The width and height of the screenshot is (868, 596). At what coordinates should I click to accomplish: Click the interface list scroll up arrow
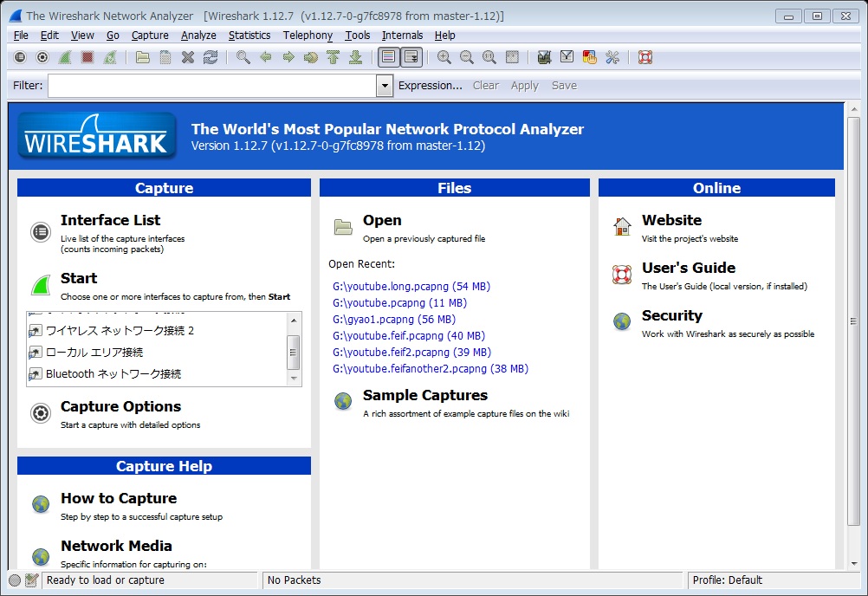point(294,320)
